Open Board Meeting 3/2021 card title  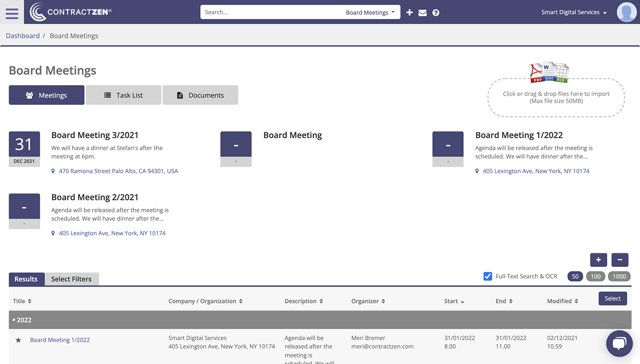[95, 135]
